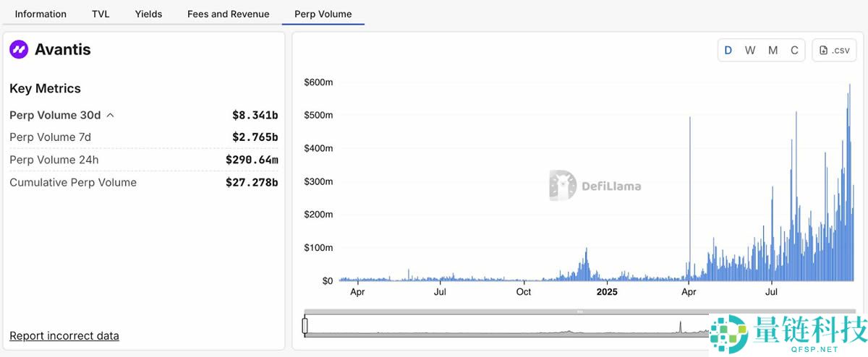Viewport: 868px width, 357px height.
Task: Select the Fees and Revenue tab
Action: (228, 14)
